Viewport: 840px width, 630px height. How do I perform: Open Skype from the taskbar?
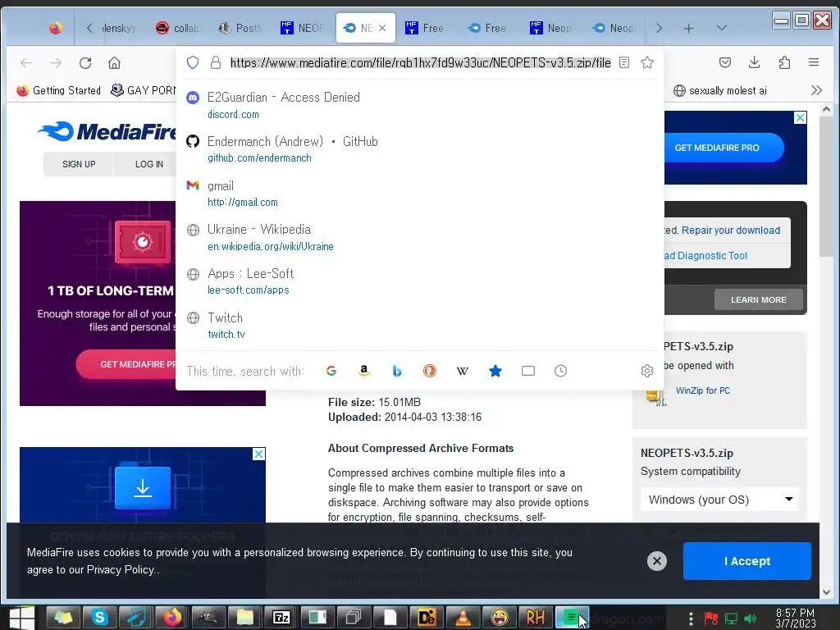pos(99,618)
